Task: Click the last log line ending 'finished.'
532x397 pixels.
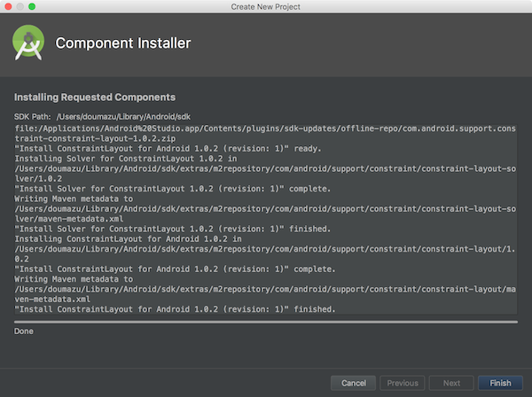Action: coord(175,309)
